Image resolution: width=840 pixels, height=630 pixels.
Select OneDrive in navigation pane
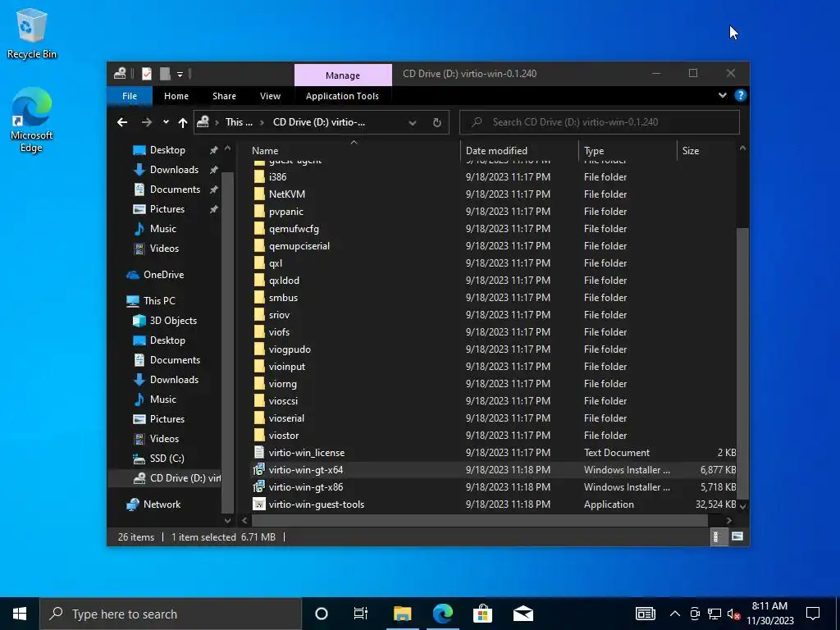(163, 275)
